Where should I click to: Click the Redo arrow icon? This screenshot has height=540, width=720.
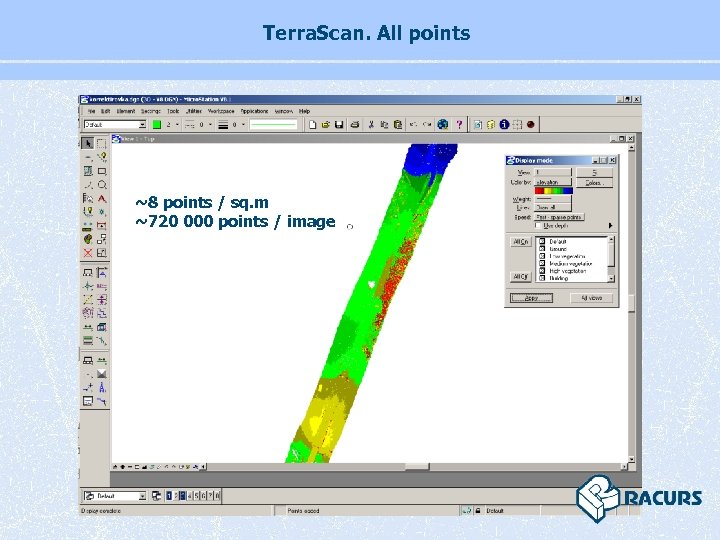pos(427,124)
